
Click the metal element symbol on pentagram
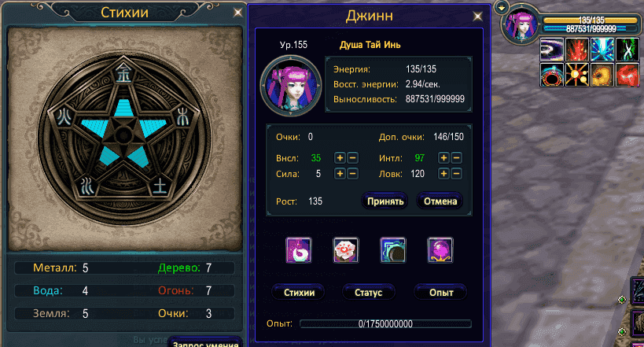[x=123, y=72]
